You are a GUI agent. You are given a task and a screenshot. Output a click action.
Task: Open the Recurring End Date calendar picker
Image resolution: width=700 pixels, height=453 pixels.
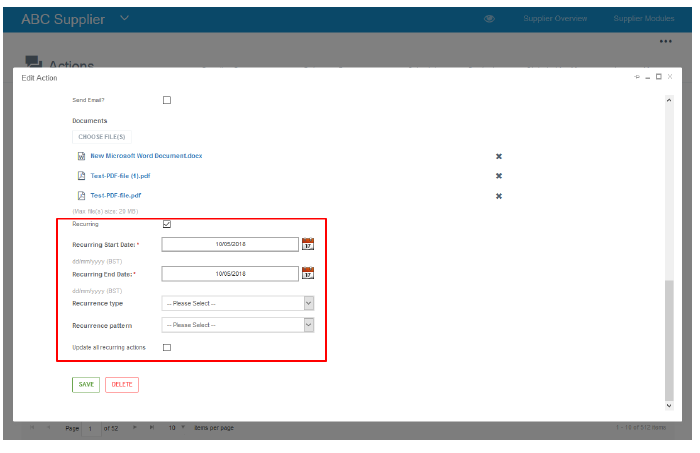coord(308,272)
